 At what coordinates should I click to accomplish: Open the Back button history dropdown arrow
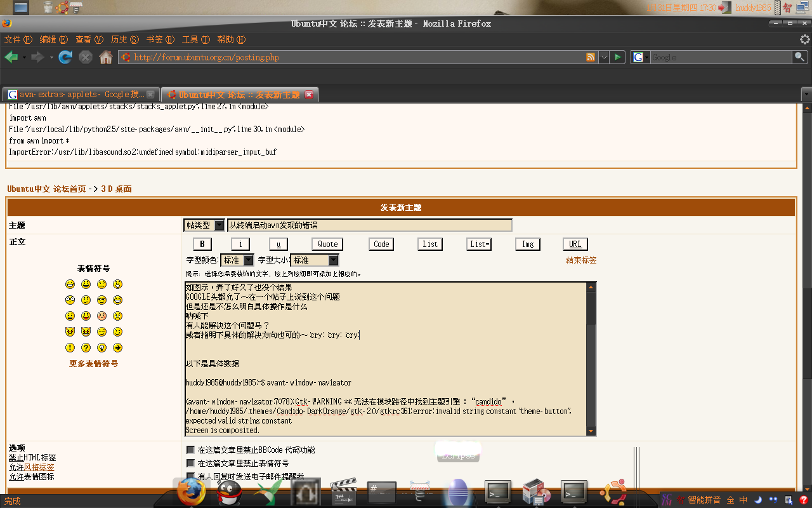pos(24,57)
